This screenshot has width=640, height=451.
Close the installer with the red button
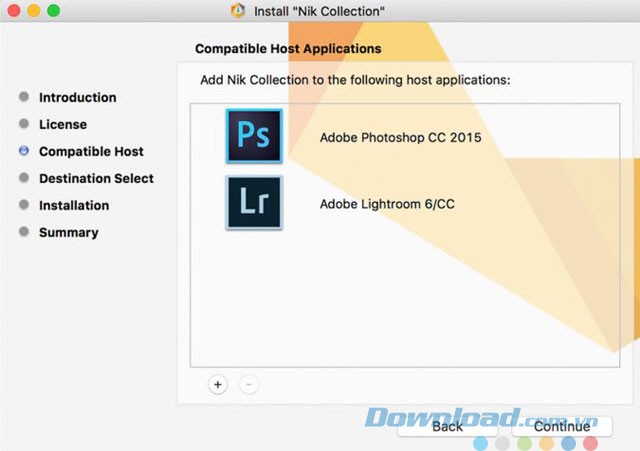(13, 11)
